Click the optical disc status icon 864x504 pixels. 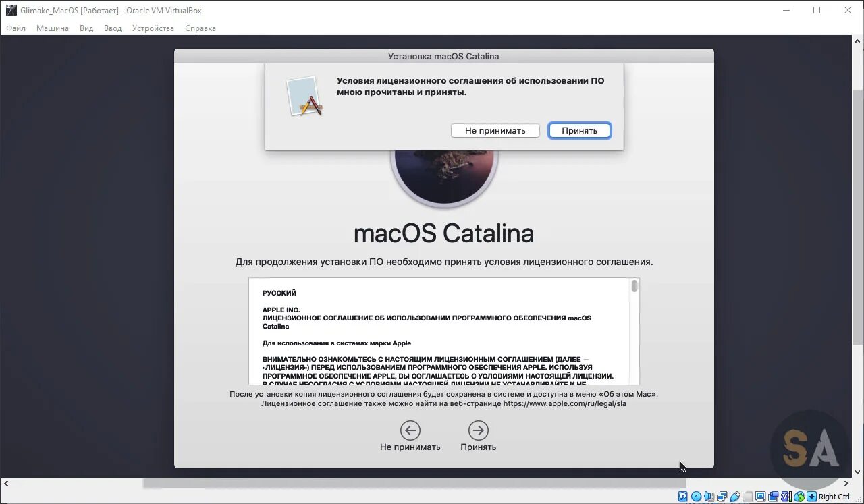coord(697,497)
